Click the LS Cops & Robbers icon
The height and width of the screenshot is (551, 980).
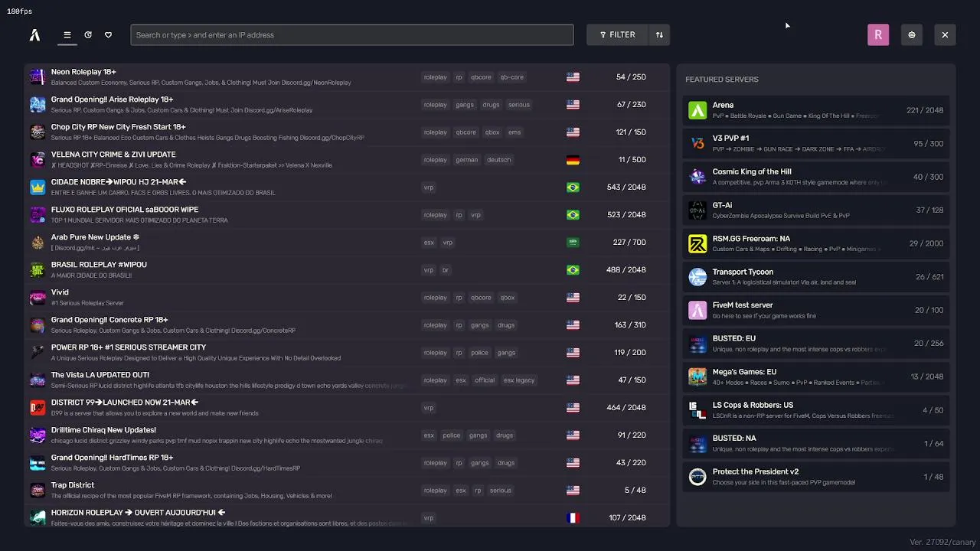697,410
